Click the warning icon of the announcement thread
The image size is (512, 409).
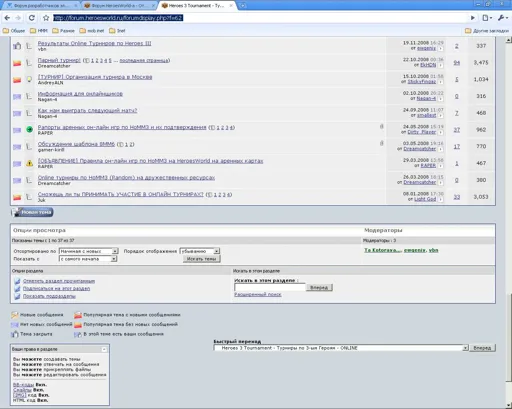coord(29,163)
